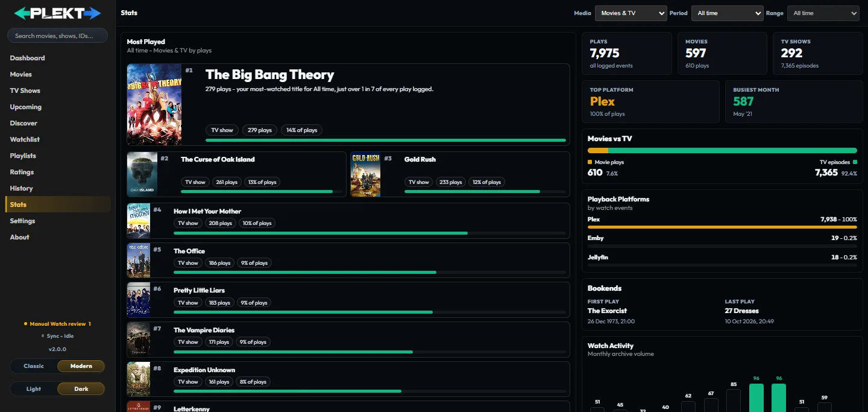Click the TV show chip under The Office

coord(188,263)
